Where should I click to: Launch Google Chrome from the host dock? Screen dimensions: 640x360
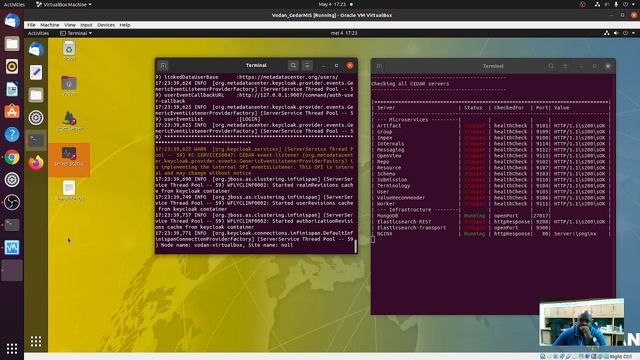click(x=11, y=157)
